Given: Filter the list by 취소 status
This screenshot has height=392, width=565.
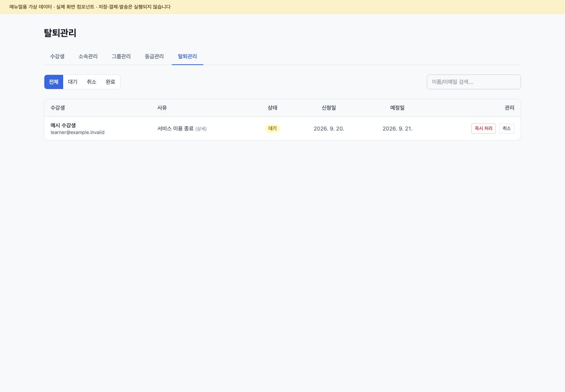Looking at the screenshot, I should click(91, 82).
